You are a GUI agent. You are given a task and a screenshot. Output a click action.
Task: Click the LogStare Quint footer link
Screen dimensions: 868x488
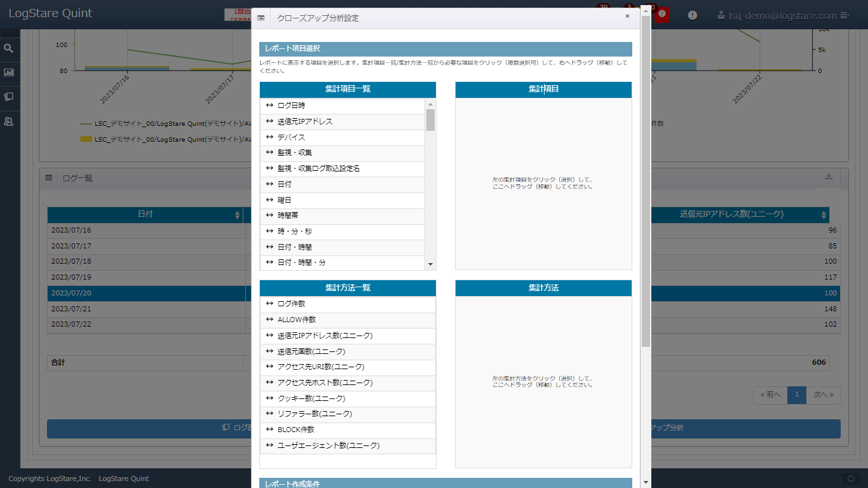124,478
